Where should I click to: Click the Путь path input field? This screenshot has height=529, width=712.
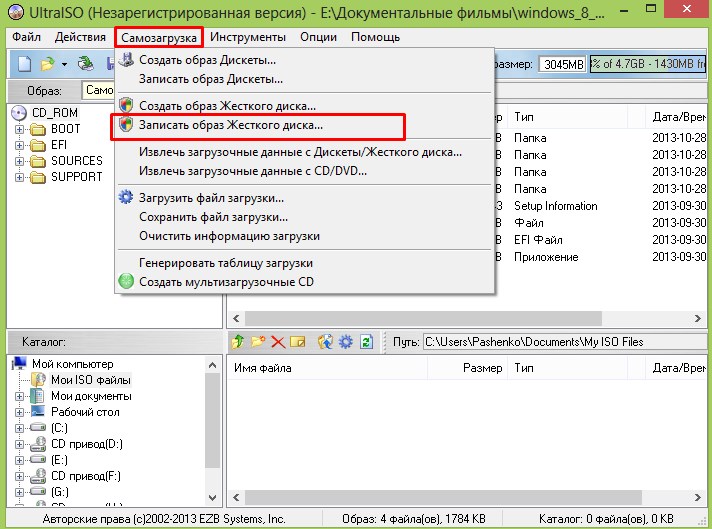click(560, 342)
